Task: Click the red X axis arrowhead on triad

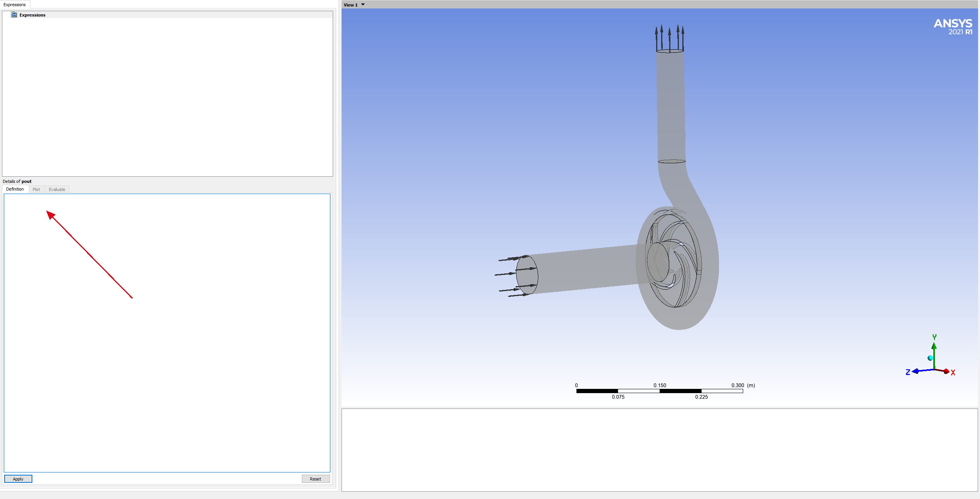Action: [x=946, y=371]
